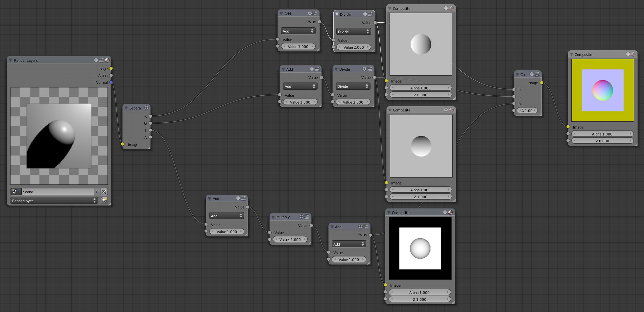Viewport: 644px width, 312px height.
Task: Click options icon on Add node feeding Multiply
Action: (x=244, y=198)
